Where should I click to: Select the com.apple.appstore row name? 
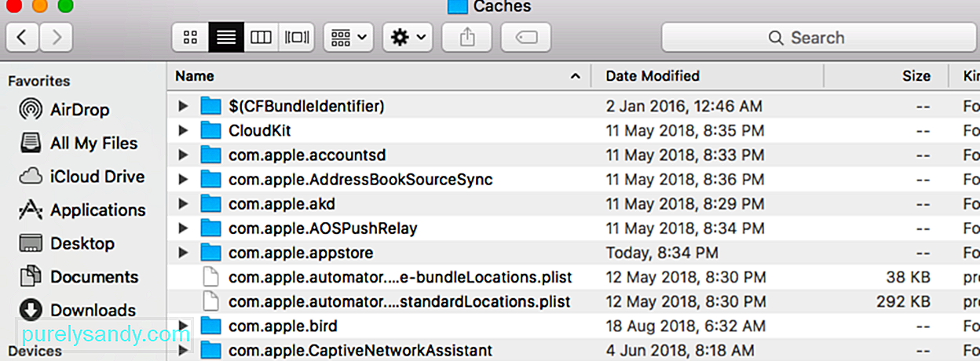tap(301, 253)
